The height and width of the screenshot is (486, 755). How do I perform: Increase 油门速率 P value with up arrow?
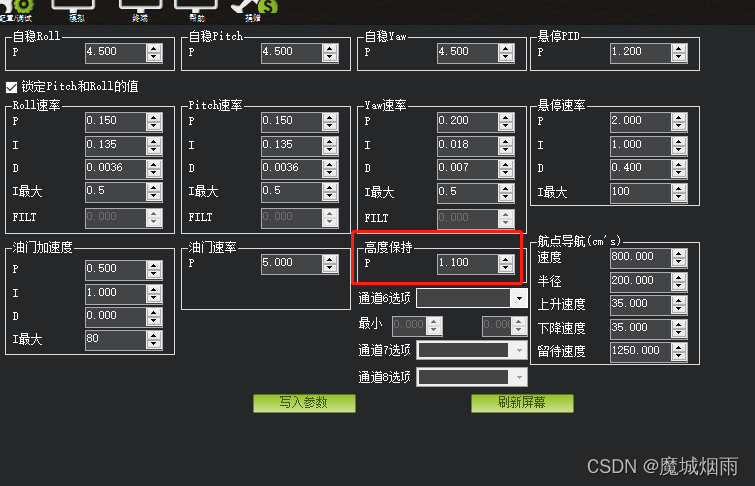(x=330, y=260)
